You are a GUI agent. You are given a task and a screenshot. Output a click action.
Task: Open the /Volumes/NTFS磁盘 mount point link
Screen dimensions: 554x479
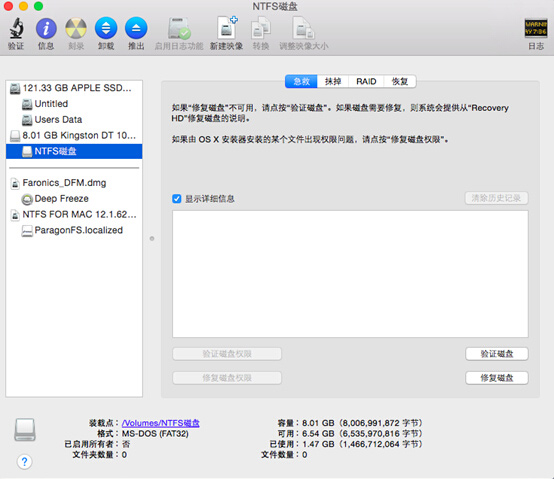pos(161,423)
